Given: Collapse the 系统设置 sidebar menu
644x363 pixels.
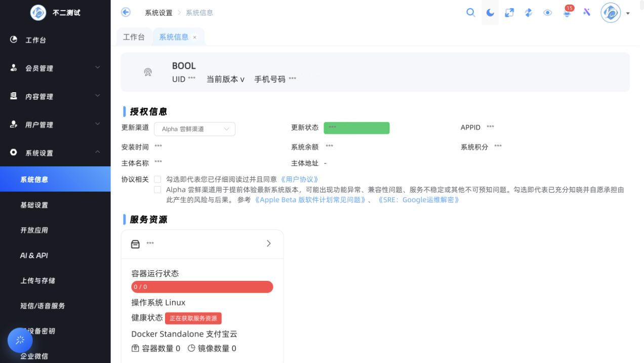Looking at the screenshot, I should 55,153.
